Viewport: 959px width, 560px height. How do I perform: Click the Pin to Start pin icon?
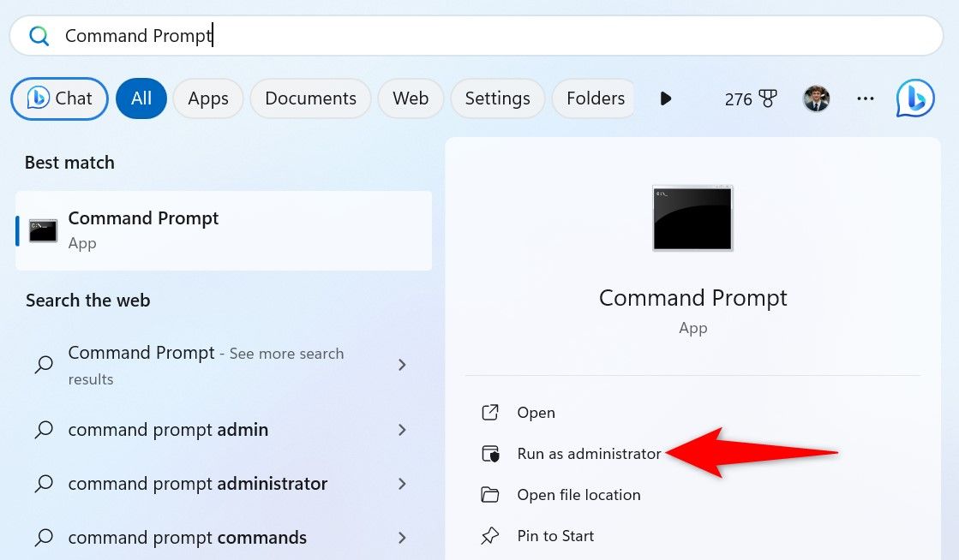(490, 536)
